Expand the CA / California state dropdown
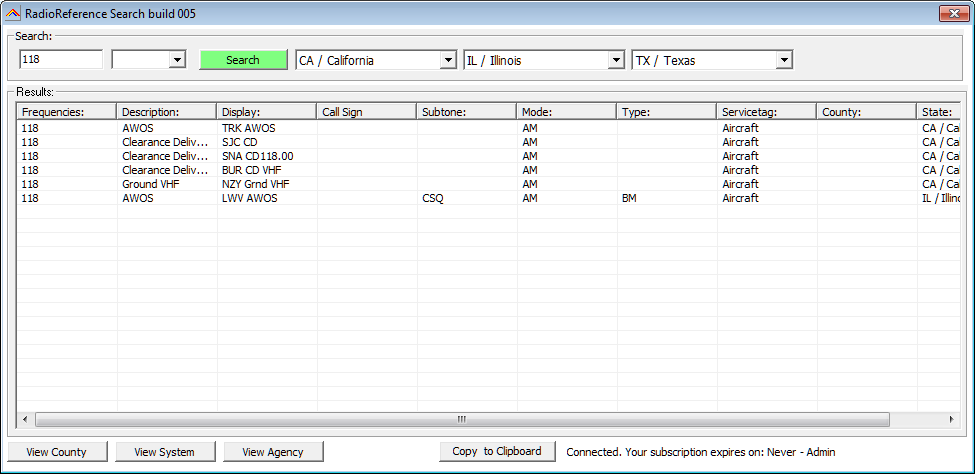This screenshot has width=975, height=474. (x=448, y=60)
